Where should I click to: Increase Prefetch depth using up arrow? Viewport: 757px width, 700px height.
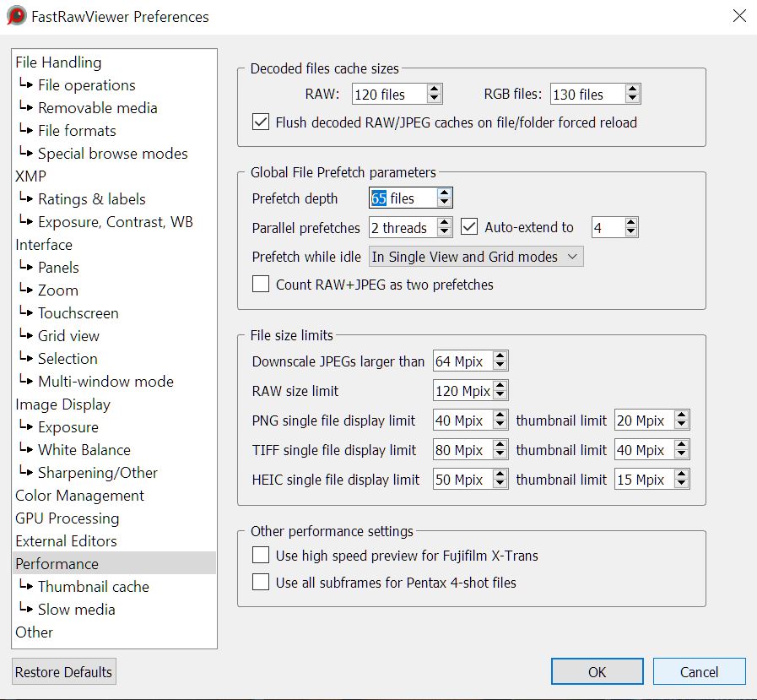(x=444, y=193)
